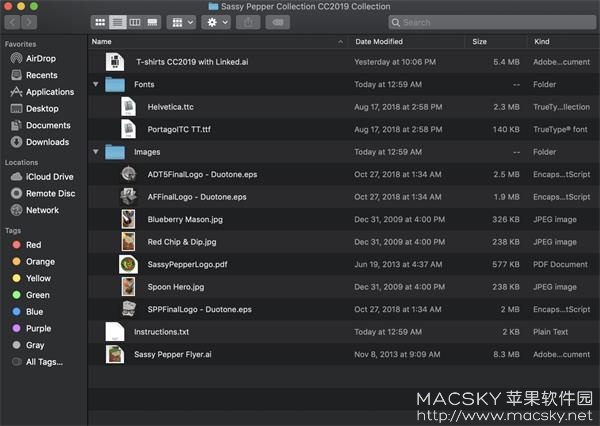Go forward with the right arrow button
600x426 pixels.
point(29,22)
